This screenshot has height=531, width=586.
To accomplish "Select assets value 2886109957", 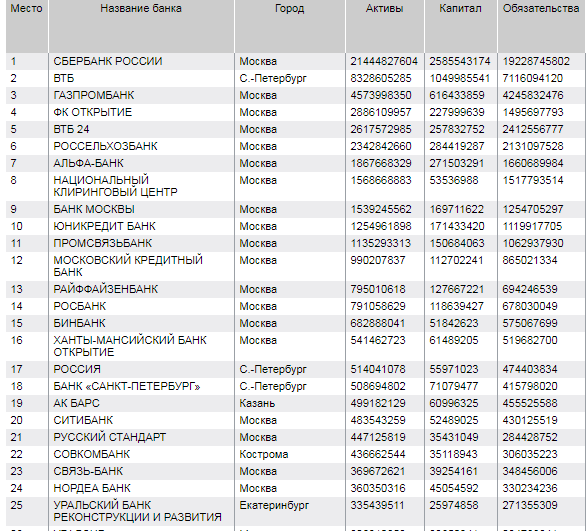I will [380, 112].
